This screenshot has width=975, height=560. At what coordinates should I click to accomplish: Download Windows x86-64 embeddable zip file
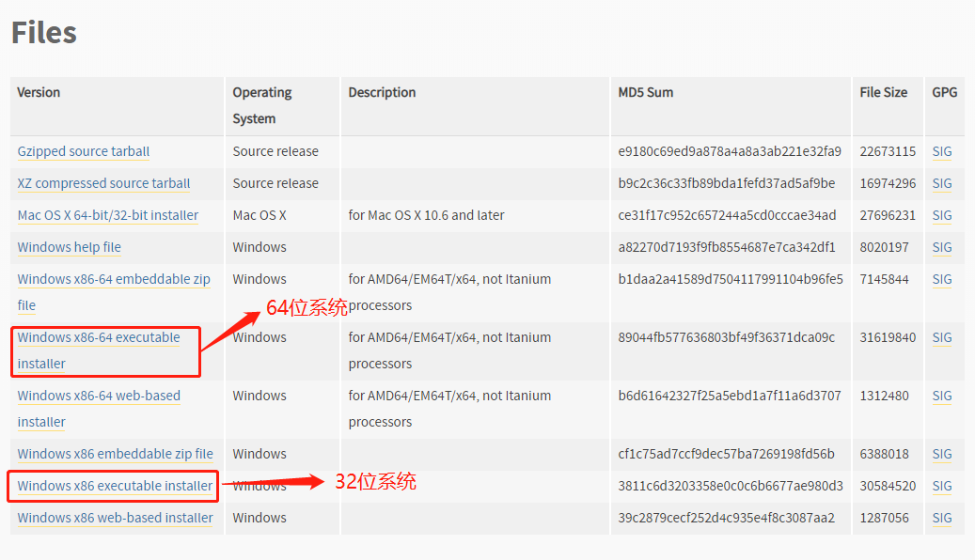click(114, 279)
